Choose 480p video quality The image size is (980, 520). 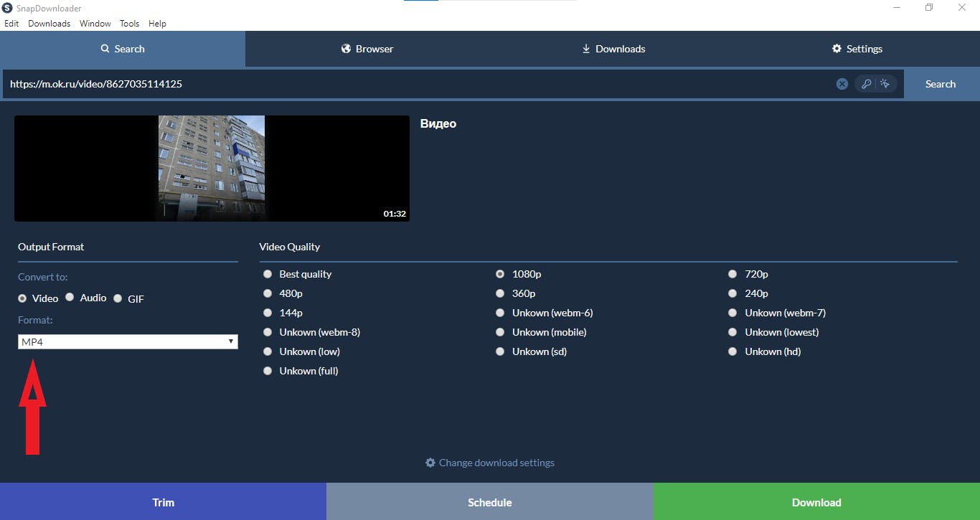pos(268,293)
